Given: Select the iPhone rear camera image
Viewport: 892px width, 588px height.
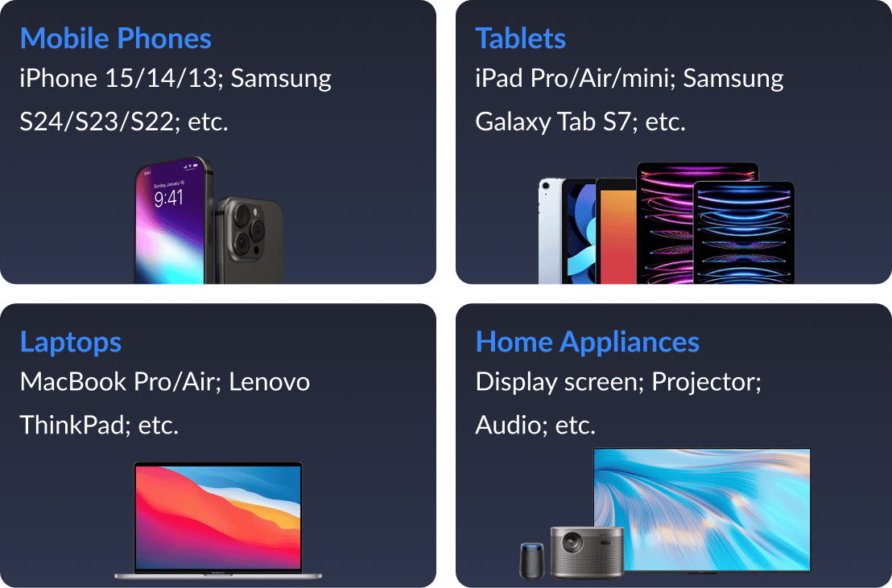Looking at the screenshot, I should [x=250, y=240].
